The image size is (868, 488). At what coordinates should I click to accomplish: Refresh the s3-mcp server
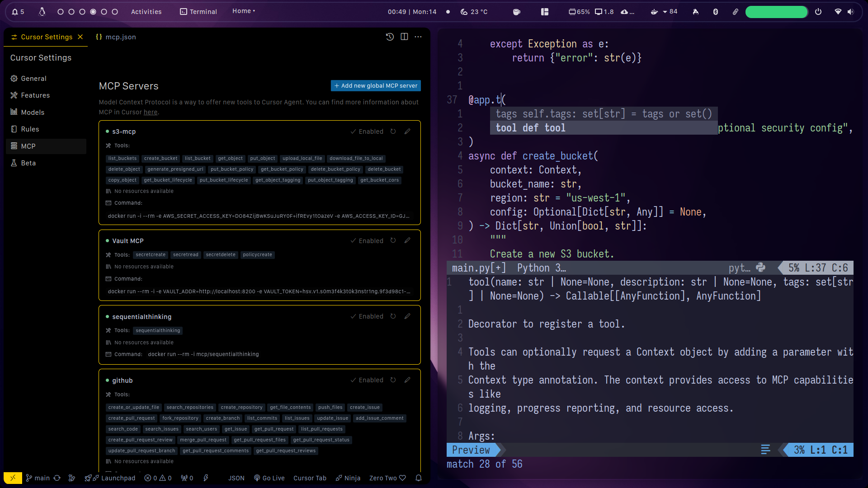[393, 131]
